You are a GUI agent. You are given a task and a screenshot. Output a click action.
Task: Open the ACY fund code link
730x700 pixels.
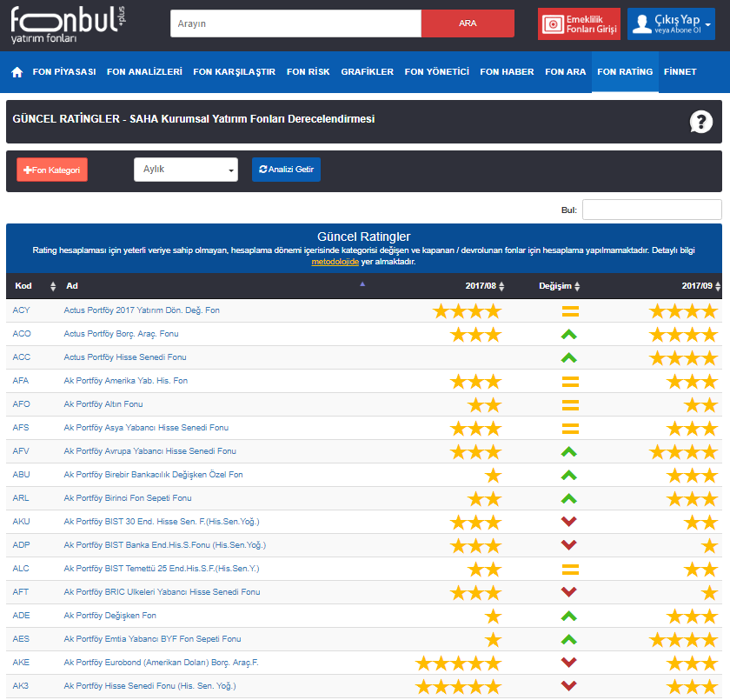coord(21,310)
